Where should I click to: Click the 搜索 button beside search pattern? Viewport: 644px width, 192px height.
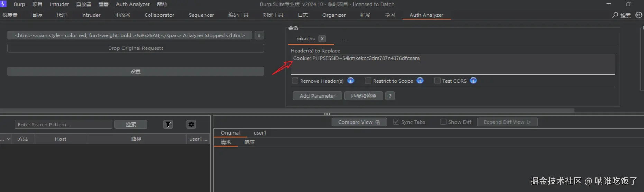tap(131, 124)
